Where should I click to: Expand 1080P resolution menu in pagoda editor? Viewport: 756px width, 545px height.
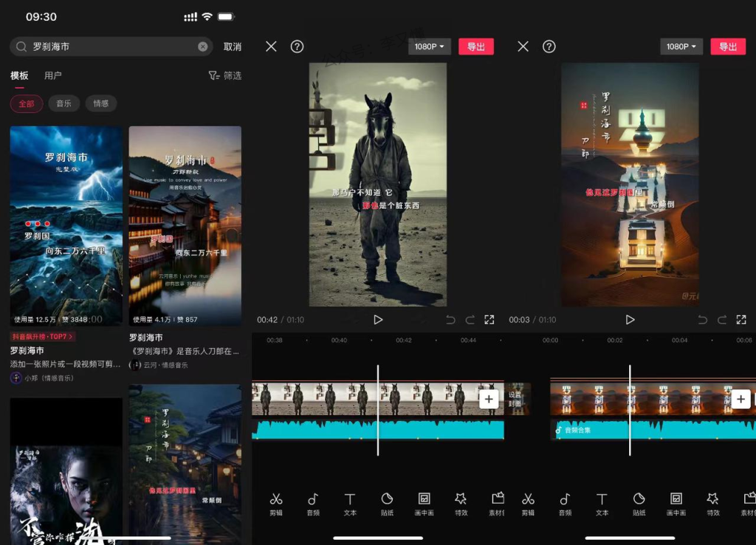(x=681, y=47)
